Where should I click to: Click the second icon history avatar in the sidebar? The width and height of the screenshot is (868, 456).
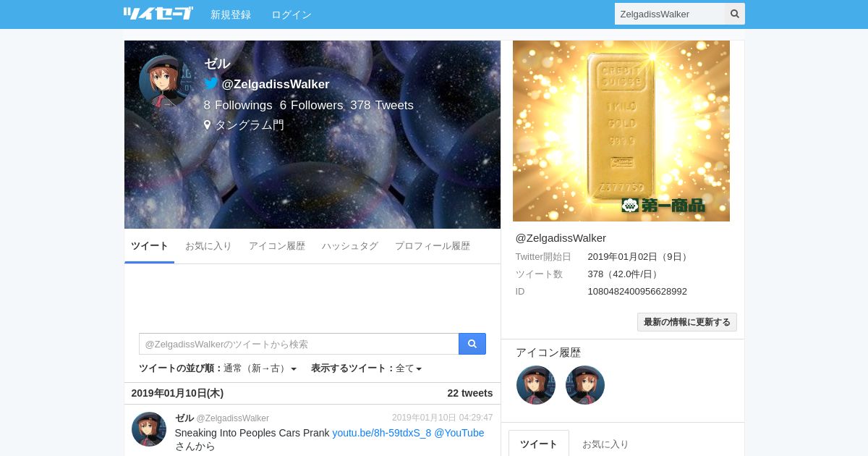pyautogui.click(x=585, y=385)
